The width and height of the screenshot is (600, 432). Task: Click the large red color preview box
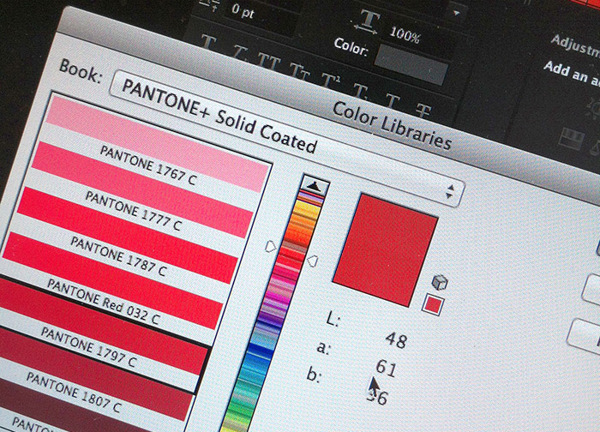click(385, 249)
